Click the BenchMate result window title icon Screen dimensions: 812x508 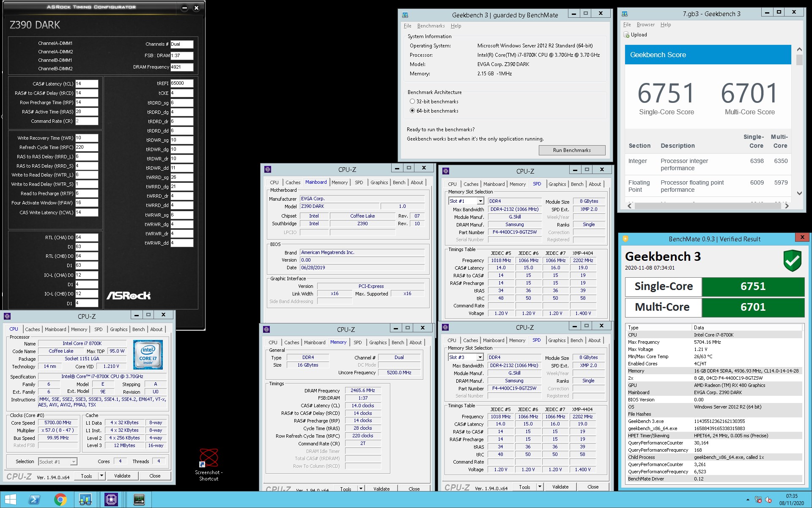625,239
